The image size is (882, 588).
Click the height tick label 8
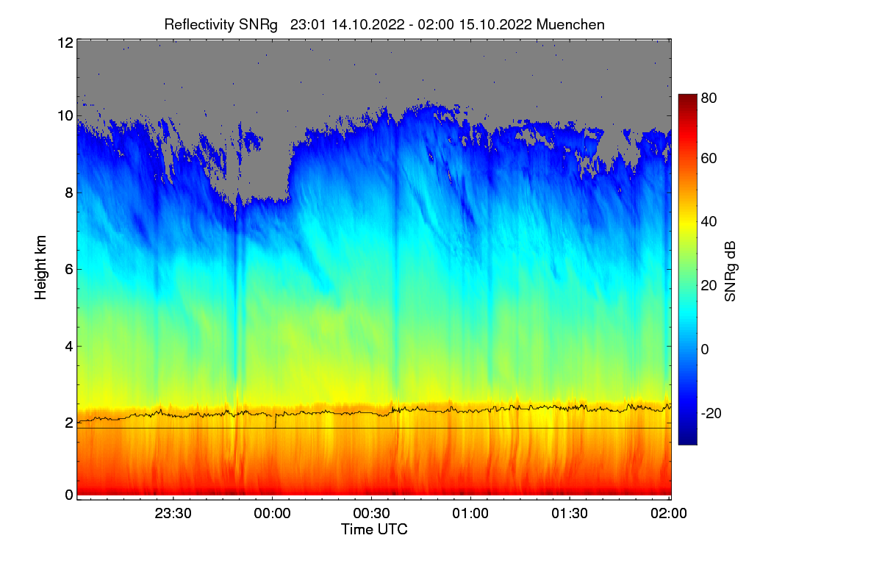(69, 193)
